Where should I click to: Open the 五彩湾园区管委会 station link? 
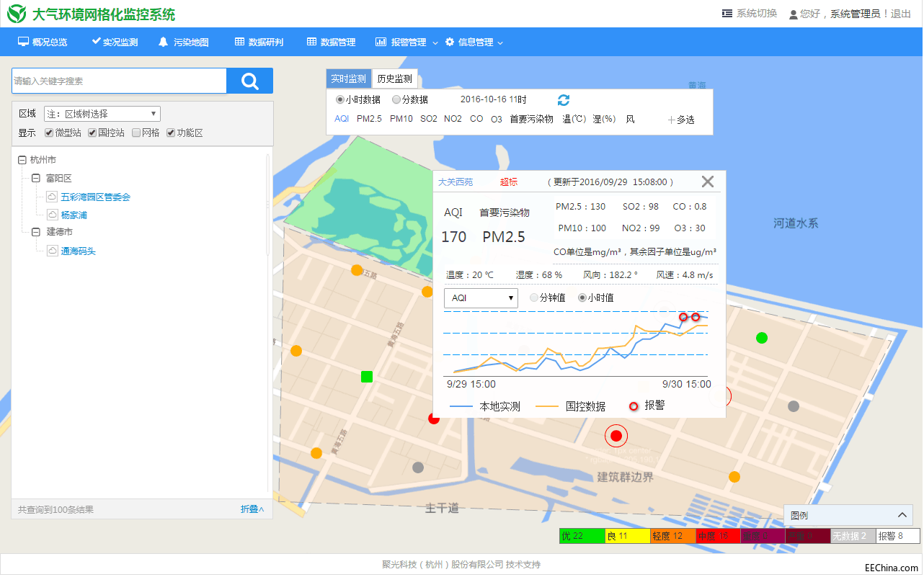click(95, 197)
